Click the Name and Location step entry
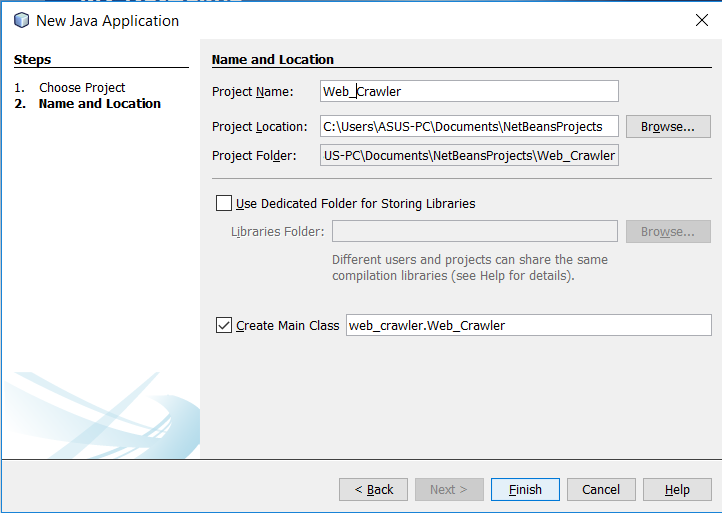The height and width of the screenshot is (513, 722). 100,104
